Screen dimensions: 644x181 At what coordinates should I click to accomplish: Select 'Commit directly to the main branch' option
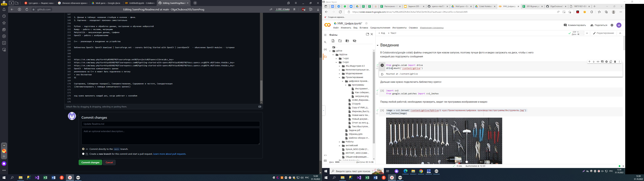click(x=83, y=149)
